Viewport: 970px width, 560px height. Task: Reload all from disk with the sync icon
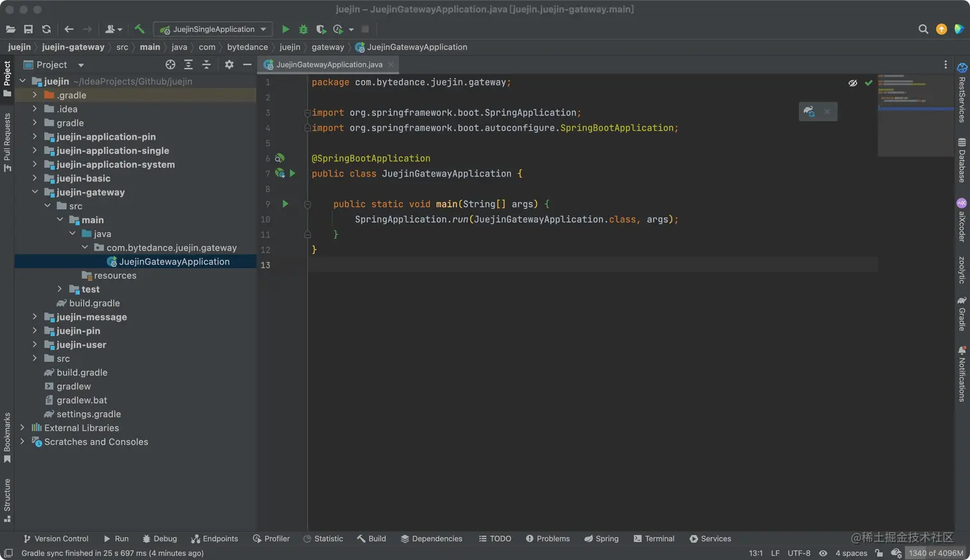pos(46,30)
